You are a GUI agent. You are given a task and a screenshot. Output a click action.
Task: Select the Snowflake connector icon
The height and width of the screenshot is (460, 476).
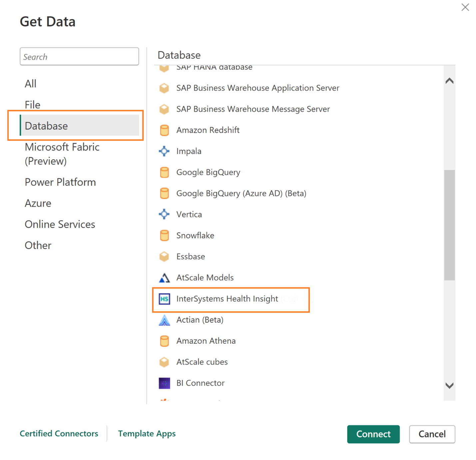[164, 235]
